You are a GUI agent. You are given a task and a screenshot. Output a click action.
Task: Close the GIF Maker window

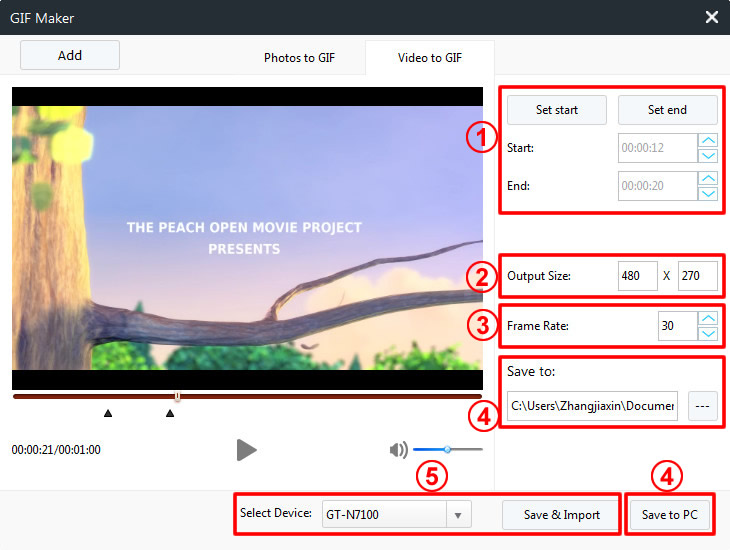click(x=711, y=17)
